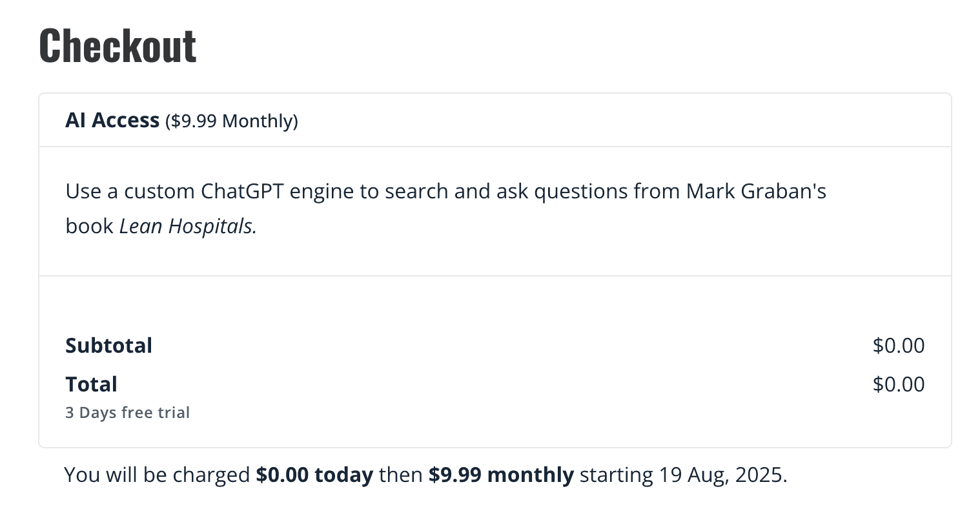Click the bold $9.99 monthly text
This screenshot has width=980, height=522.
click(501, 475)
